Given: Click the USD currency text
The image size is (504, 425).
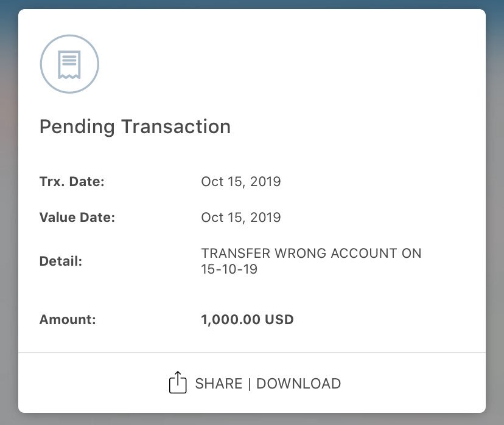Looking at the screenshot, I should [279, 320].
